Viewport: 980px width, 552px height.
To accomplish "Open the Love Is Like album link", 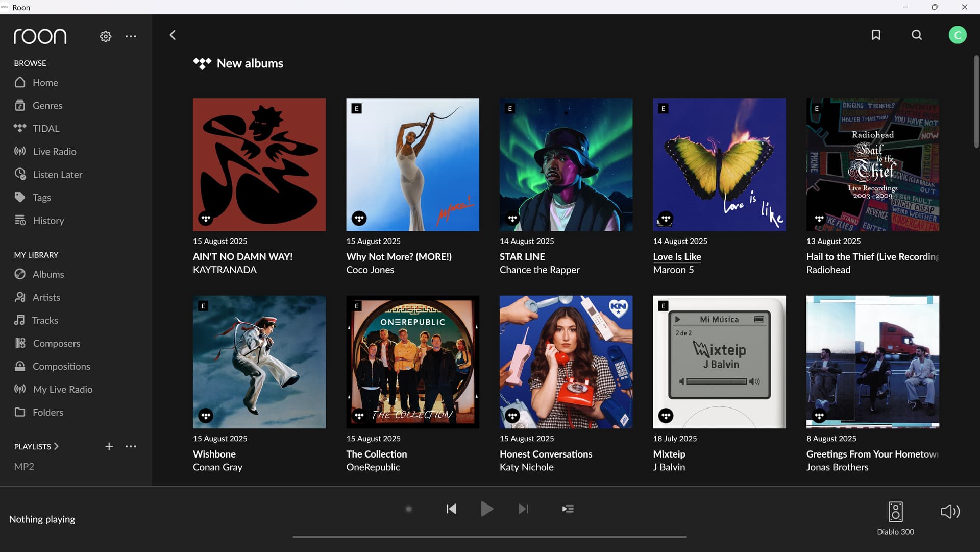I will (x=677, y=257).
